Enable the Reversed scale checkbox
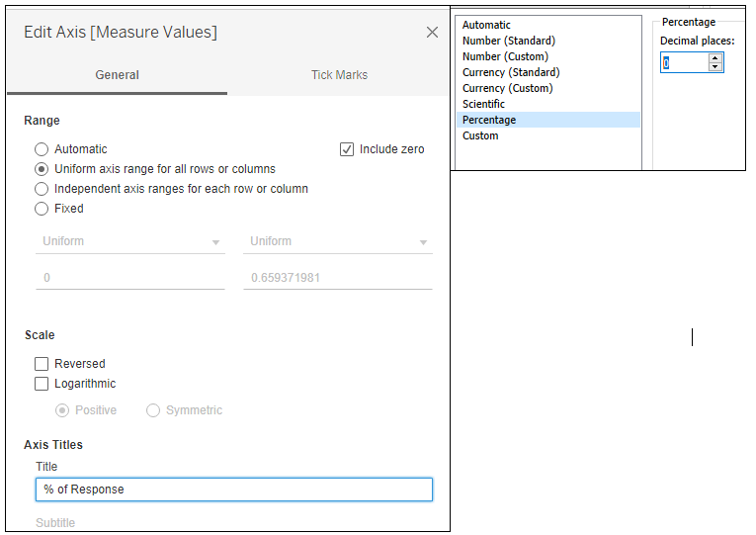Screen dimensions: 756x535 (42, 364)
